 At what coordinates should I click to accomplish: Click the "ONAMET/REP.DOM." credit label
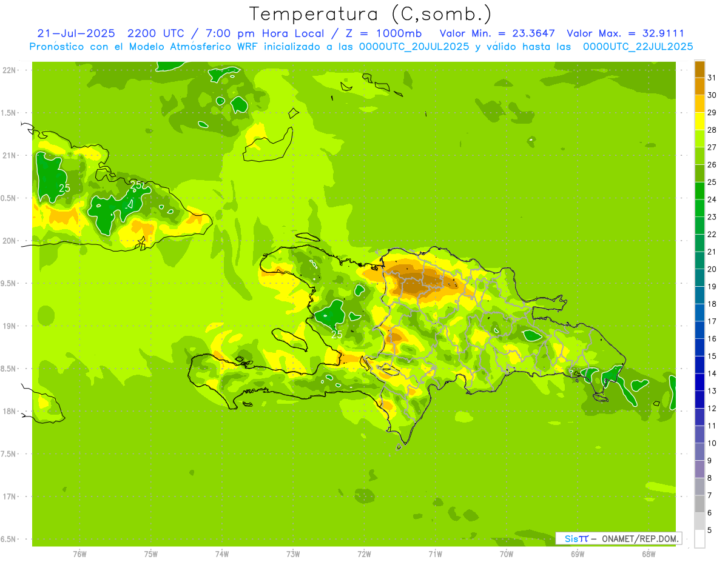coord(641,538)
